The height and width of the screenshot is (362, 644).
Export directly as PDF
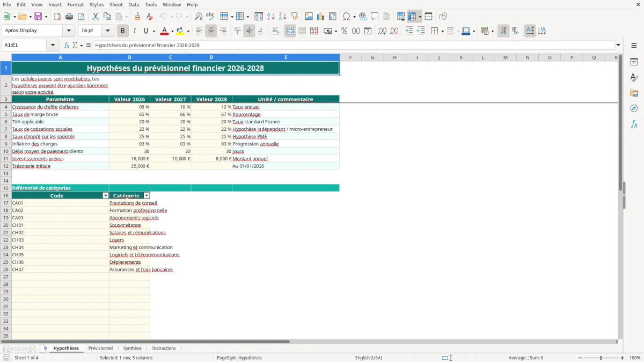(x=57, y=17)
